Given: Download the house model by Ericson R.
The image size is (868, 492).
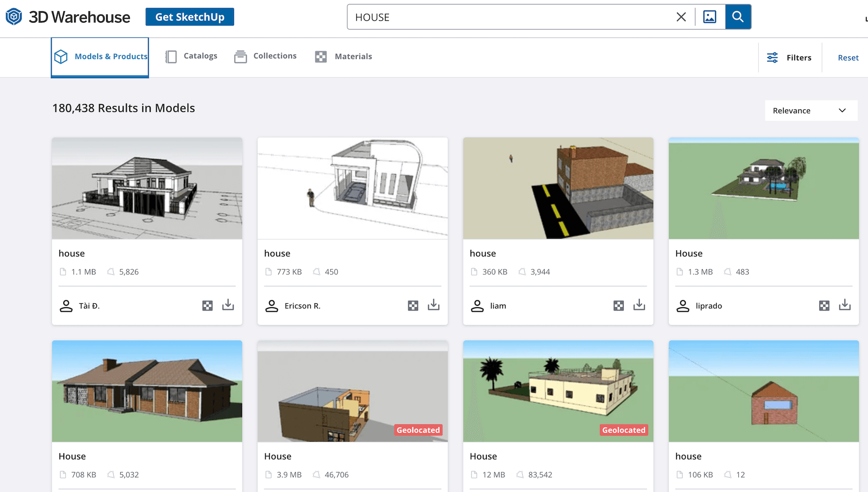Looking at the screenshot, I should pyautogui.click(x=434, y=305).
